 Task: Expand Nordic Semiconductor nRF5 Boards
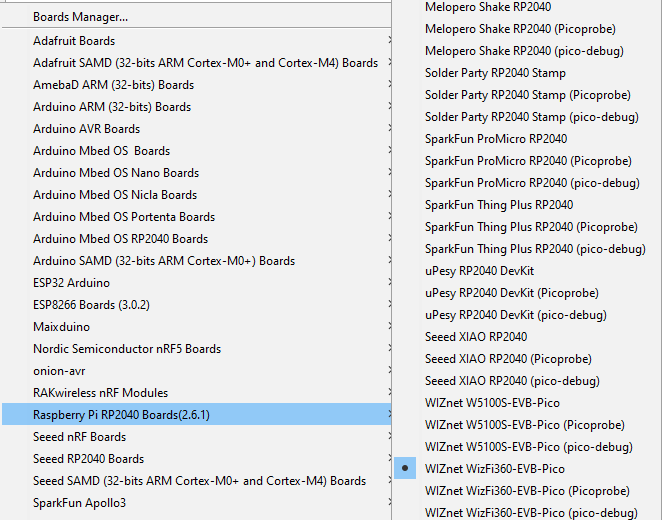click(x=196, y=349)
